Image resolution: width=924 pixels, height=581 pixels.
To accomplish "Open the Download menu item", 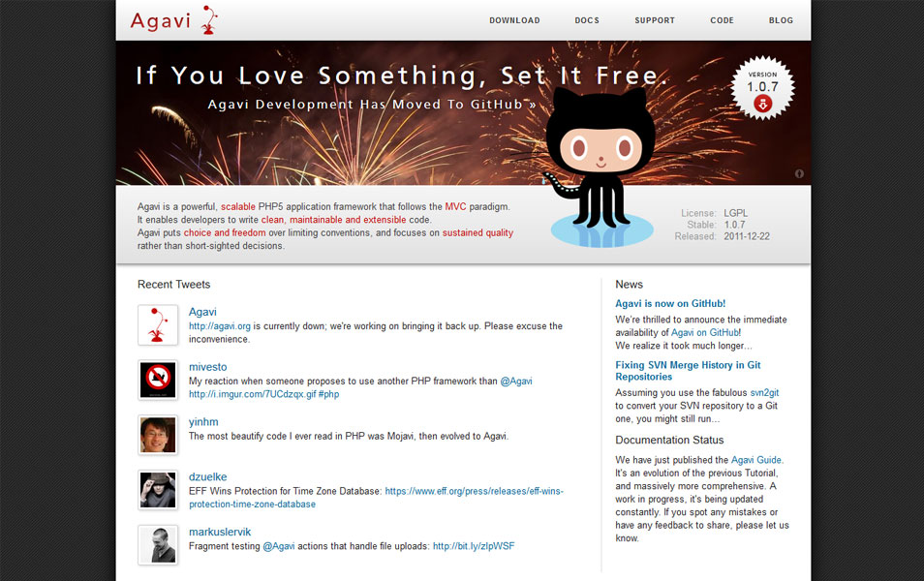I will click(514, 20).
